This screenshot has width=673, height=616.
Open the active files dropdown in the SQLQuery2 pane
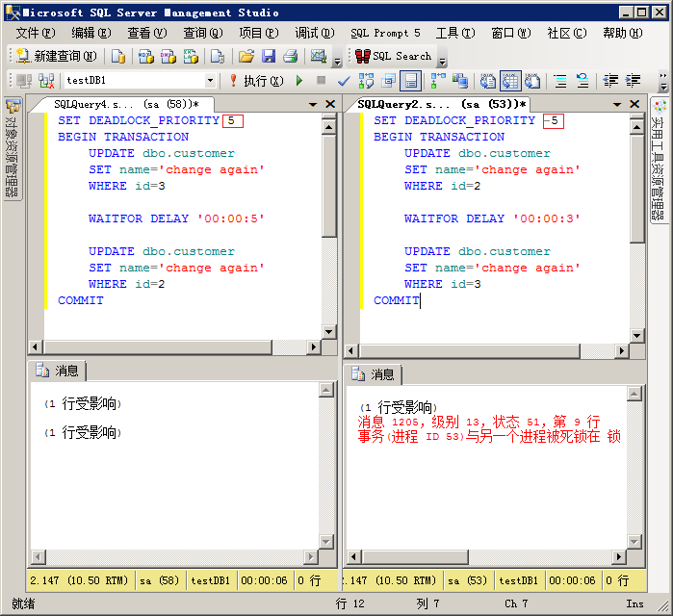[617, 104]
